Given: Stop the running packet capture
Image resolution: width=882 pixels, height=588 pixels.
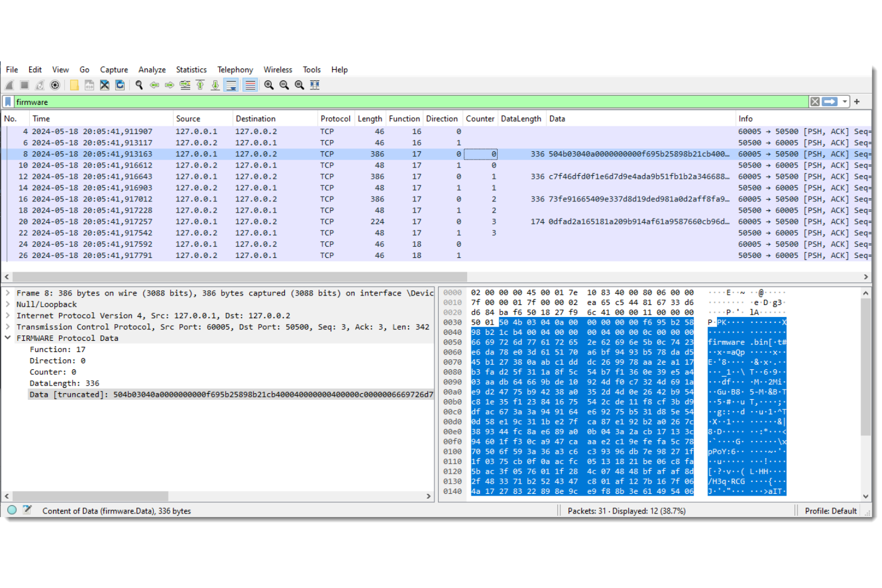Looking at the screenshot, I should coord(24,85).
